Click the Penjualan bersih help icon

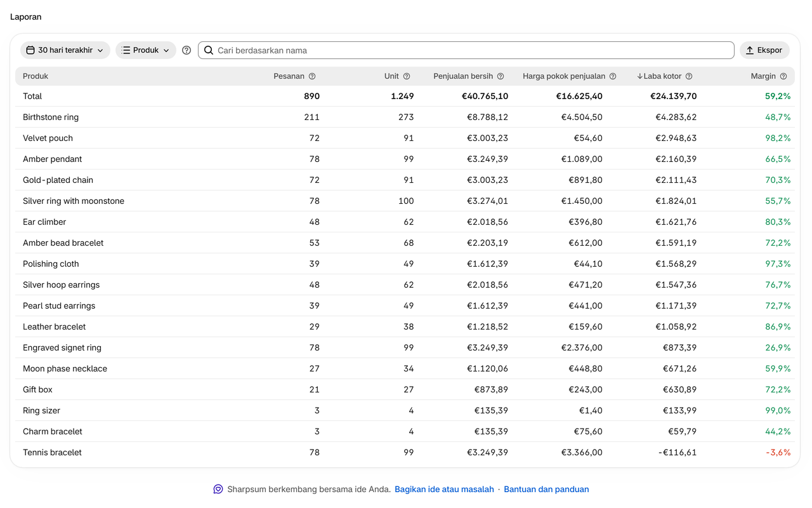click(x=501, y=76)
